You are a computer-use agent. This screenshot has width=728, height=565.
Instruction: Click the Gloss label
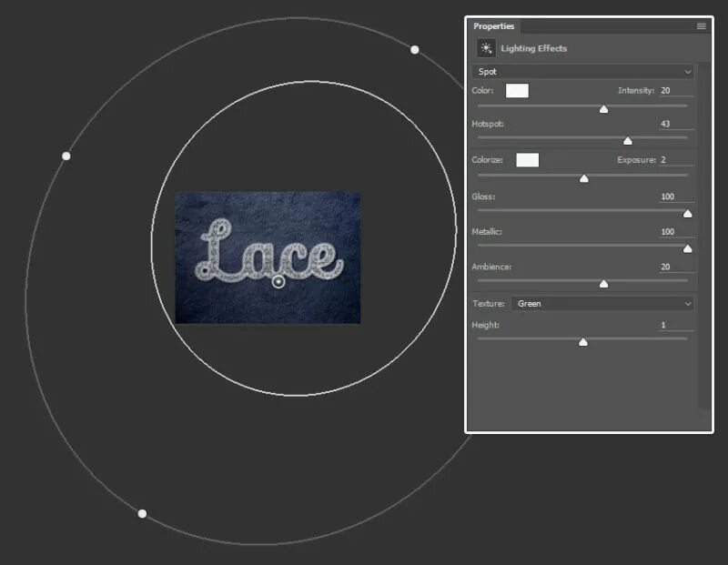pyautogui.click(x=483, y=197)
